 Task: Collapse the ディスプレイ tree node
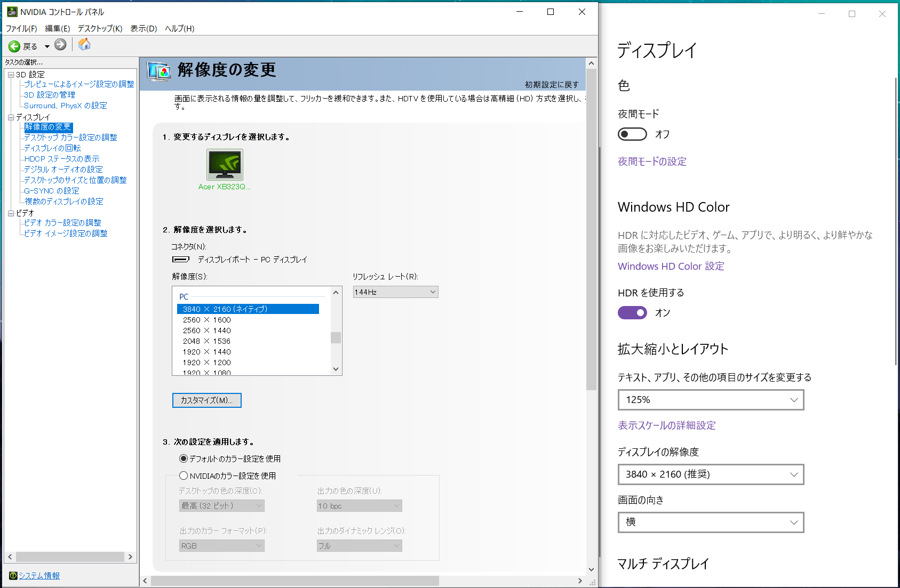tap(11, 117)
